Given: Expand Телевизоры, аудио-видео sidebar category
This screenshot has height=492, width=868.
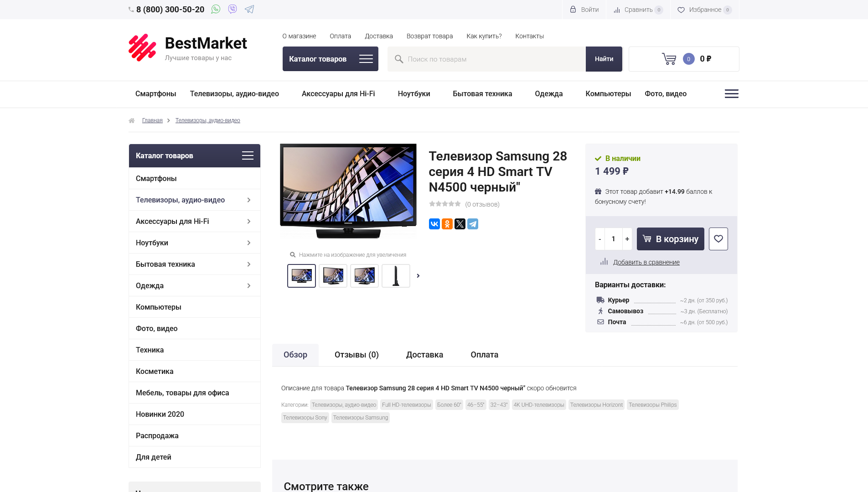Looking at the screenshot, I should point(249,200).
